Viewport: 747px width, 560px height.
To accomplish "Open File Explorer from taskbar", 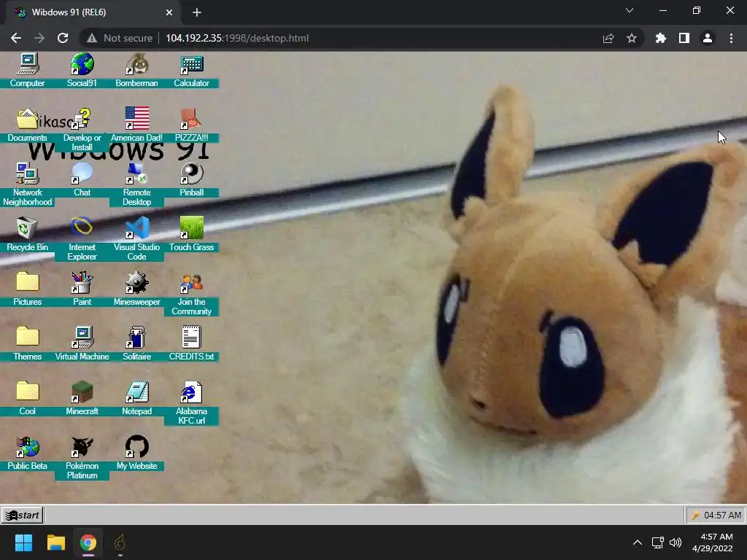I will click(x=55, y=542).
